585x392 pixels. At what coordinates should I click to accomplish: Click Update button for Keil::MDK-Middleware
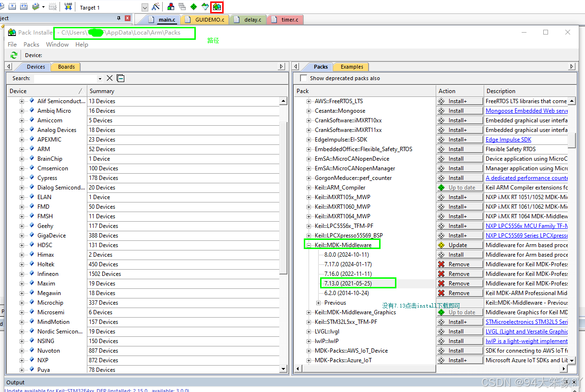click(x=459, y=245)
